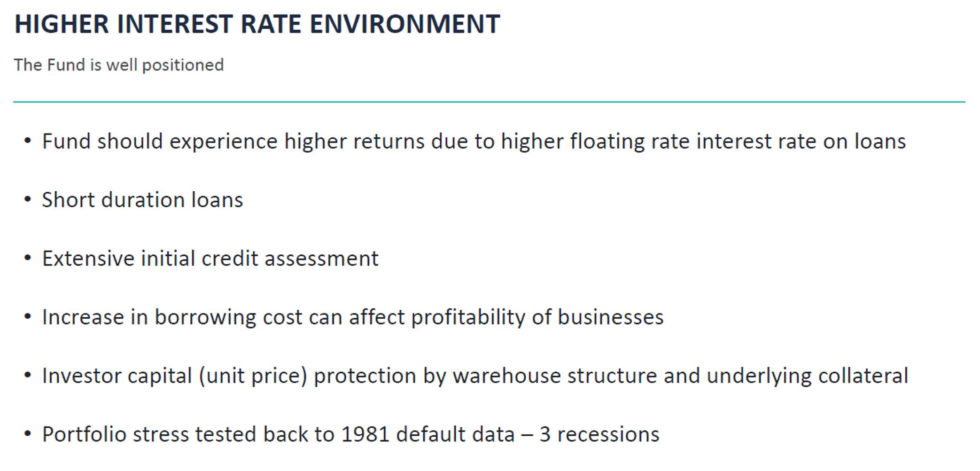Click the 'Increase in borrowing cost' bullet
The width and height of the screenshot is (980, 471).
(353, 317)
